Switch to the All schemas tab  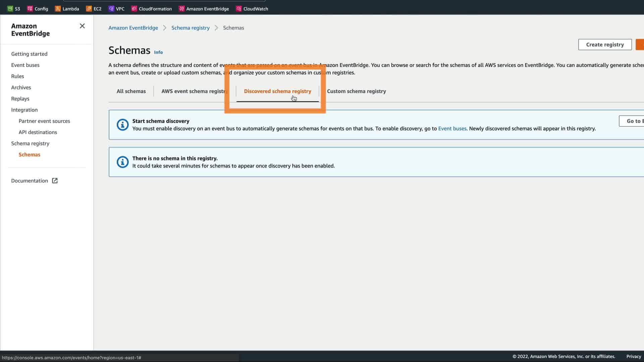131,91
